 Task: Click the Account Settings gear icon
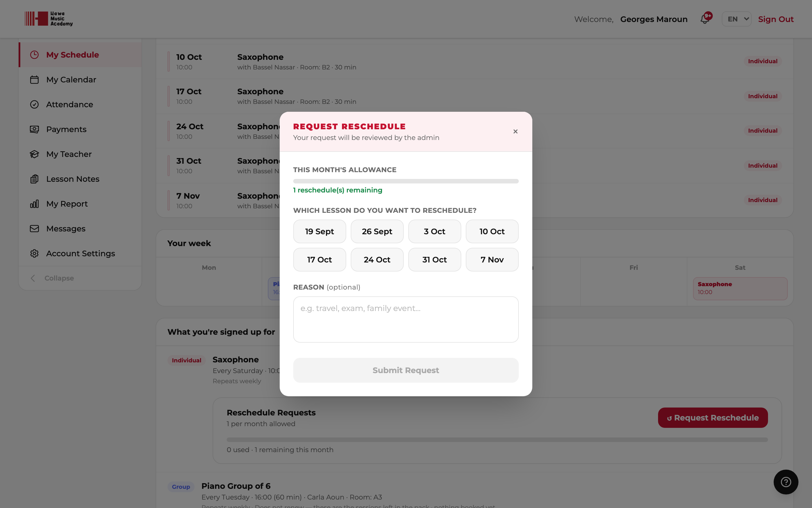34,254
